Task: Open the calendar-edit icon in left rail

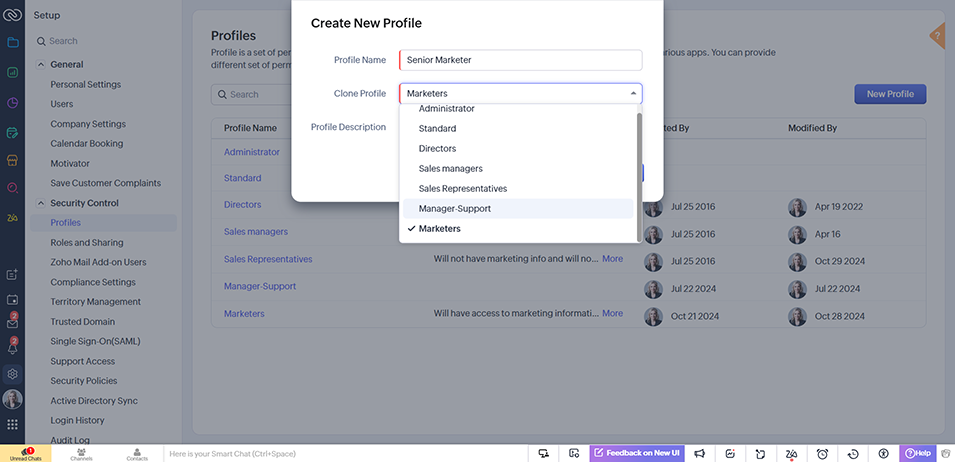Action: 12,132
